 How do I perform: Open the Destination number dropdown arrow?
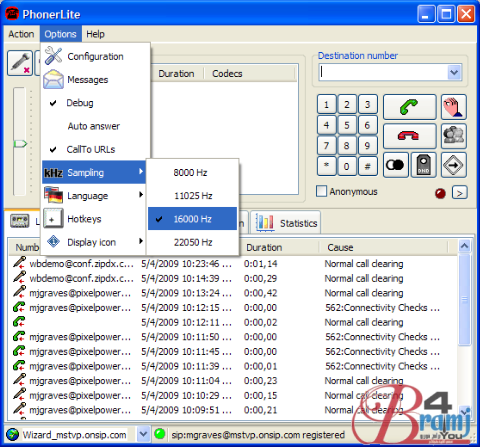pos(454,72)
